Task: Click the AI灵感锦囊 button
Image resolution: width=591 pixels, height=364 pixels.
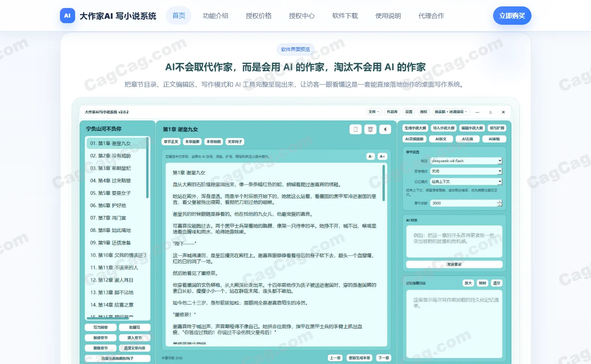Action: pyautogui.click(x=414, y=139)
